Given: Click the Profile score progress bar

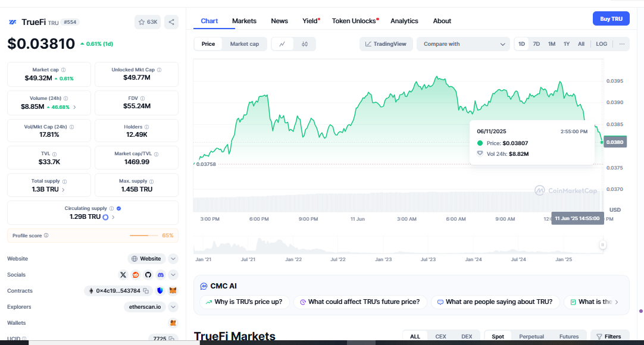Looking at the screenshot, I should click(x=144, y=236).
